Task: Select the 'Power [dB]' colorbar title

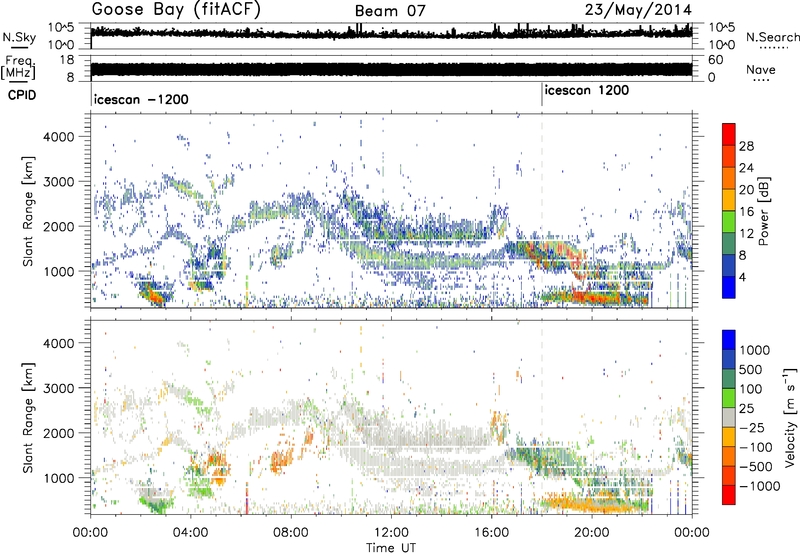Action: [x=764, y=211]
